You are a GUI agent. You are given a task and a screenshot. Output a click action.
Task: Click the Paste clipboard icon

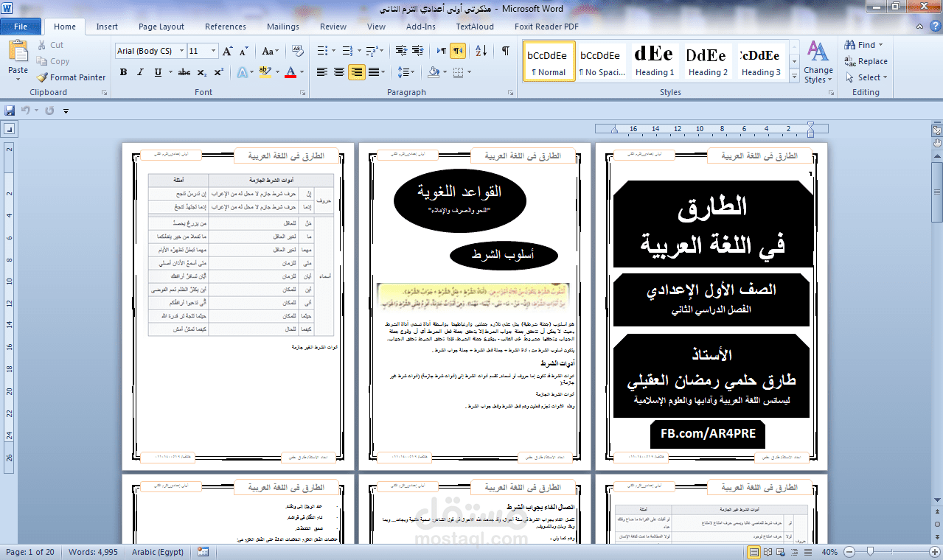point(18,51)
